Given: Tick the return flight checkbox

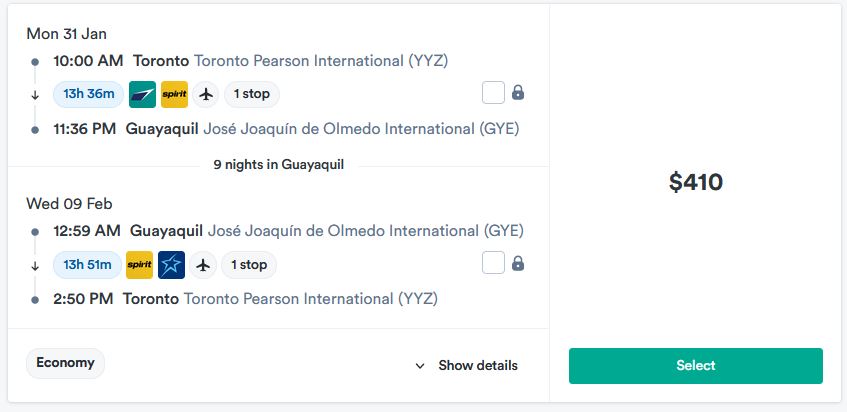Looking at the screenshot, I should point(493,263).
